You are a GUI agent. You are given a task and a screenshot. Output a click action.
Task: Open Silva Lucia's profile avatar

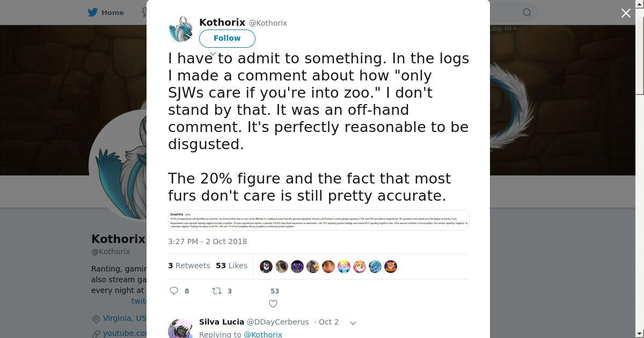tap(181, 328)
